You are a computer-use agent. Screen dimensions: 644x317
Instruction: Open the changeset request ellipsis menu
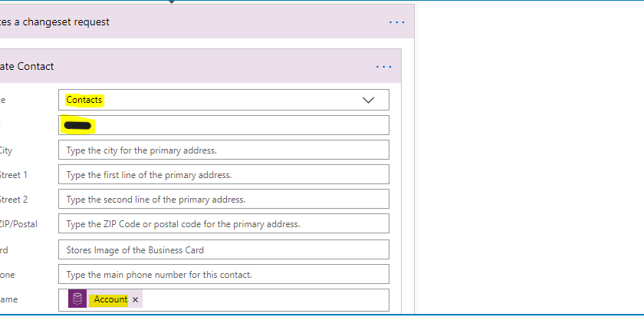(x=396, y=22)
